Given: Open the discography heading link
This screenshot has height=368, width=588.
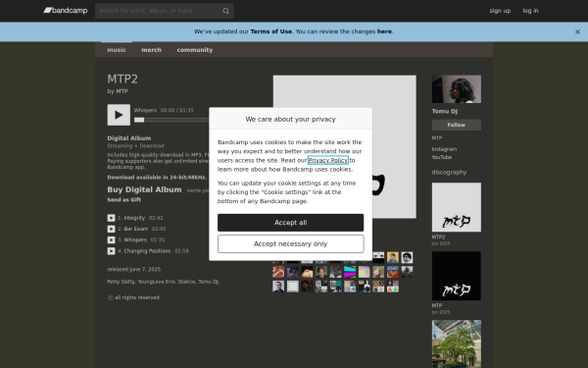Looking at the screenshot, I should coord(449,173).
